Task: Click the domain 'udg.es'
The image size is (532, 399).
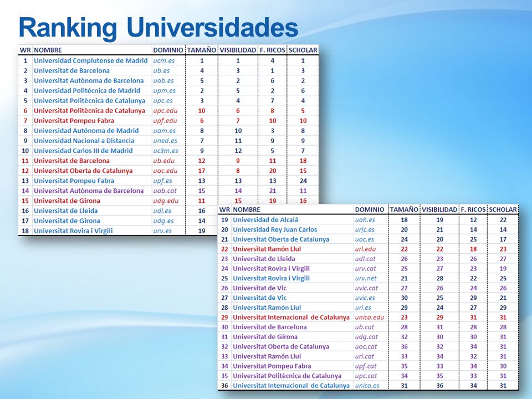Action: pos(163,221)
